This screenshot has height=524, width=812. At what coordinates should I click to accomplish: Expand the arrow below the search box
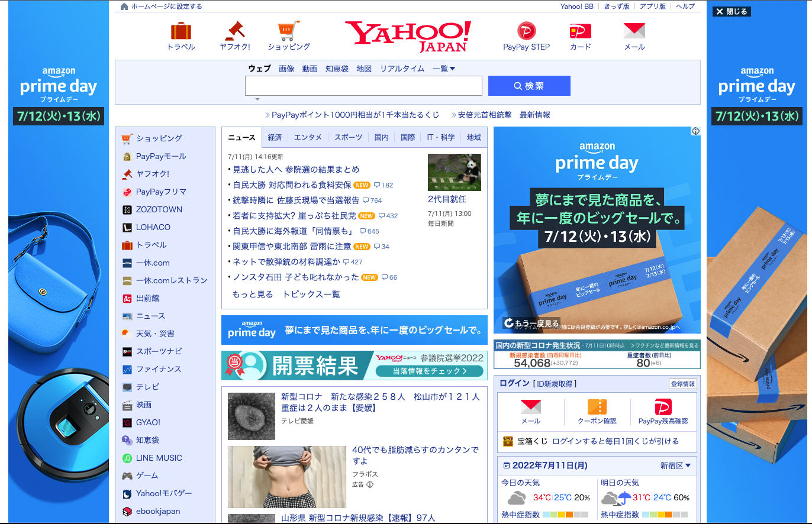257,98
